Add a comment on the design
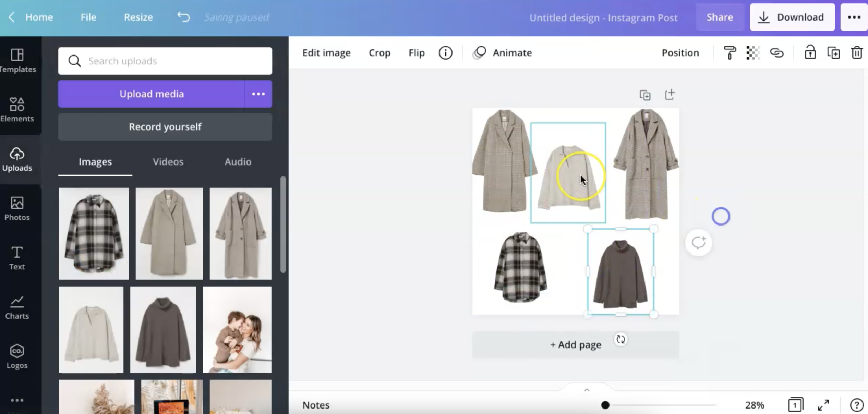868x414 pixels. click(x=698, y=243)
